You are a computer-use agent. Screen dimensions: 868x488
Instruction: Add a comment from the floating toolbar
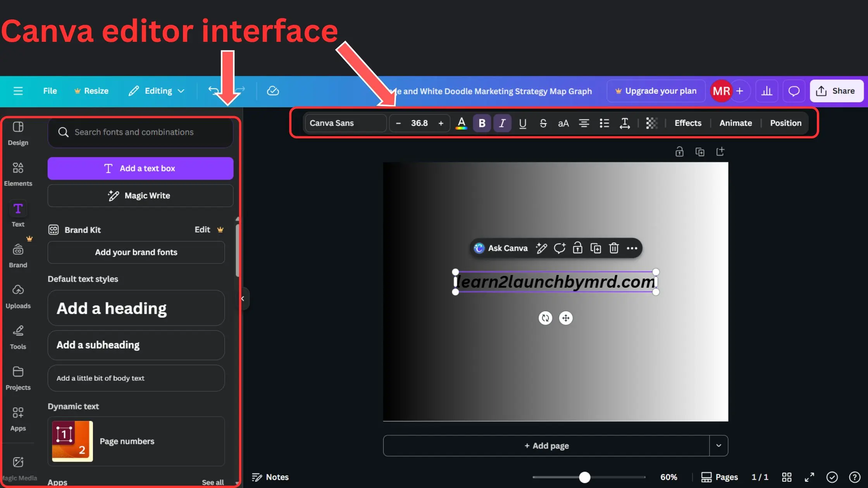pyautogui.click(x=560, y=248)
